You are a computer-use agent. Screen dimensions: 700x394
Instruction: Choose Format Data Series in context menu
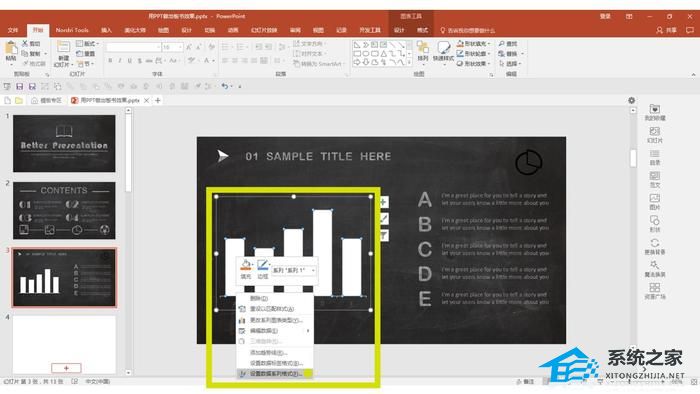pyautogui.click(x=275, y=374)
